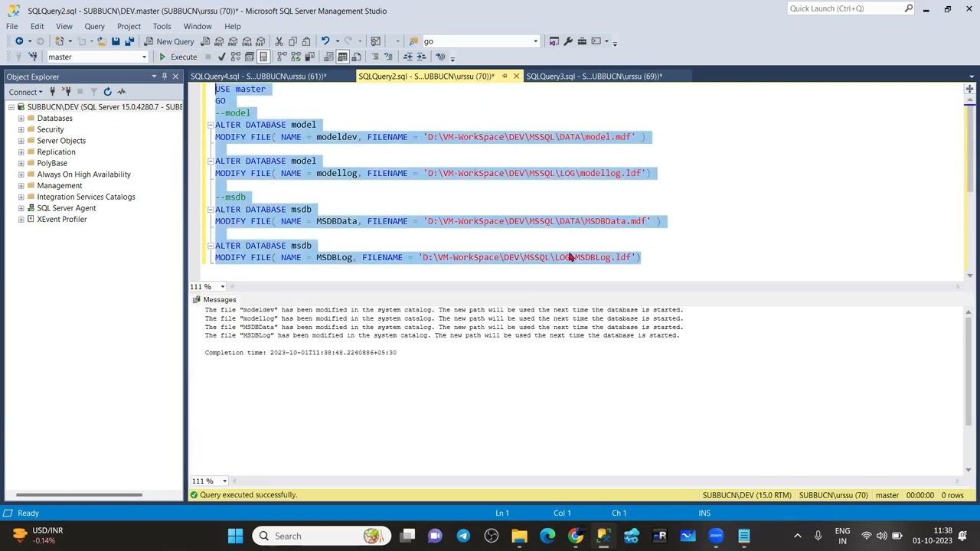980x551 pixels.
Task: Close the SQLQuery2.sql tab
Action: coord(516,77)
